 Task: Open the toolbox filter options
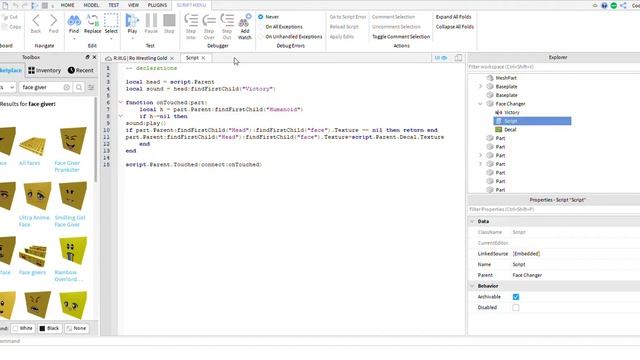click(91, 87)
